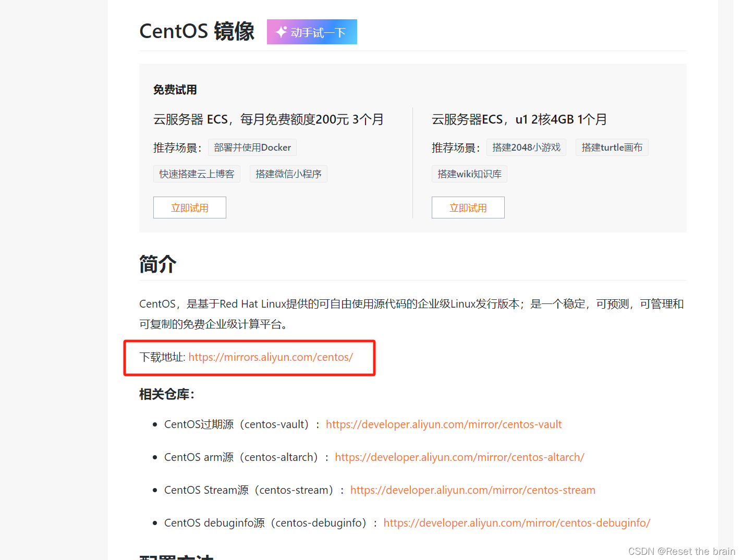The width and height of the screenshot is (743, 560).
Task: Select the 搭建turtle画布 scenario tag
Action: pyautogui.click(x=612, y=148)
